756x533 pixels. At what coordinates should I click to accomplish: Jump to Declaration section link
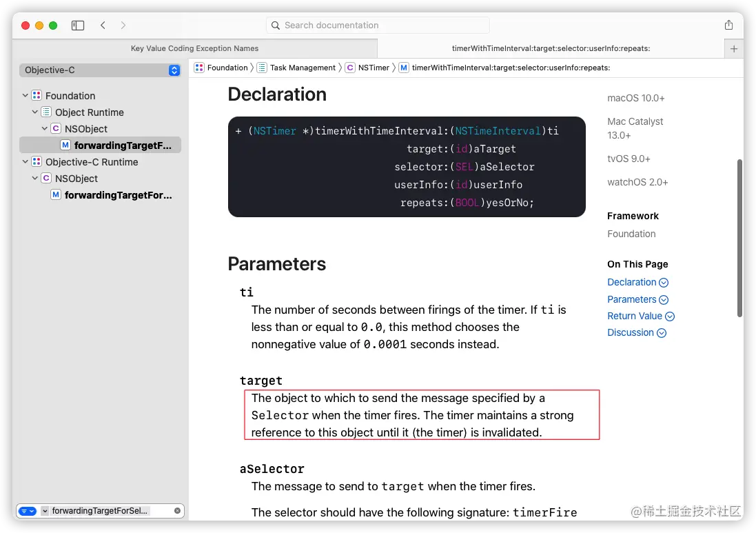pyautogui.click(x=631, y=282)
